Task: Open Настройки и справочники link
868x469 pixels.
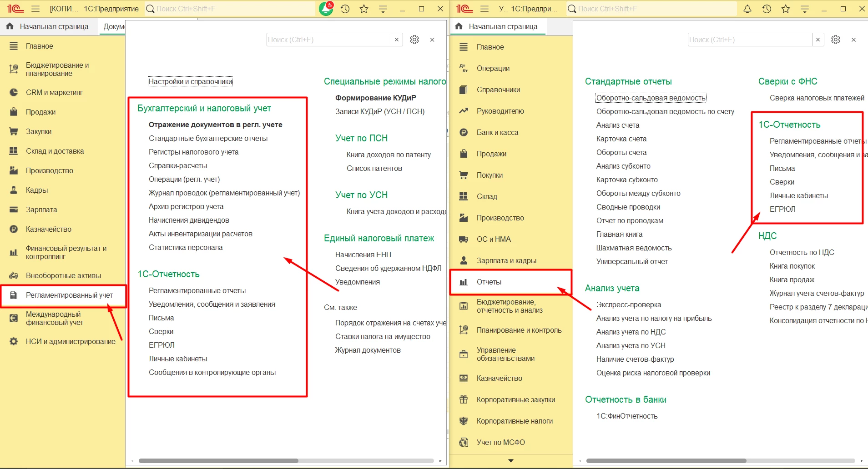Action: pos(190,81)
